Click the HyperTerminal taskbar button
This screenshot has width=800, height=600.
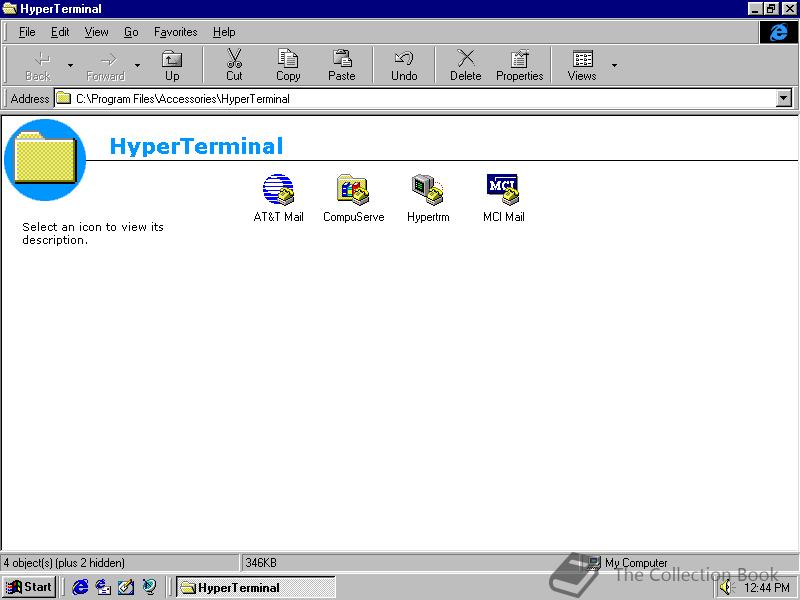tap(256, 587)
